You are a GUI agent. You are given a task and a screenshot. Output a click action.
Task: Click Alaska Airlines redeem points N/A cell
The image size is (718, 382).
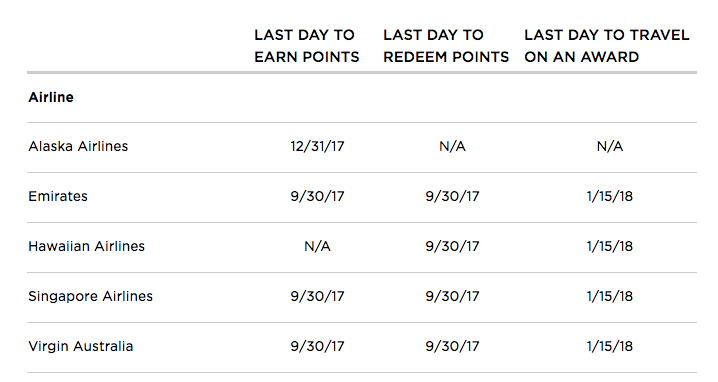pos(452,147)
